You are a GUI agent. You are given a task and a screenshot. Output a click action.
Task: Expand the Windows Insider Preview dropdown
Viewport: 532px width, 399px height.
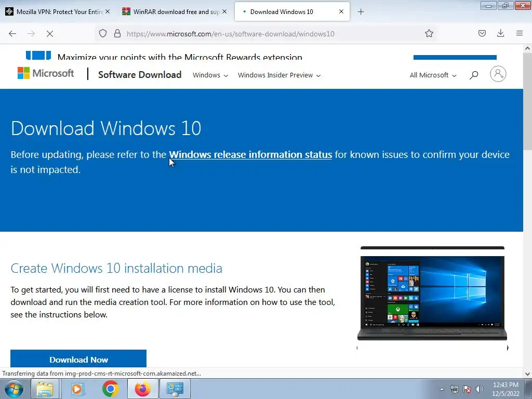point(279,75)
